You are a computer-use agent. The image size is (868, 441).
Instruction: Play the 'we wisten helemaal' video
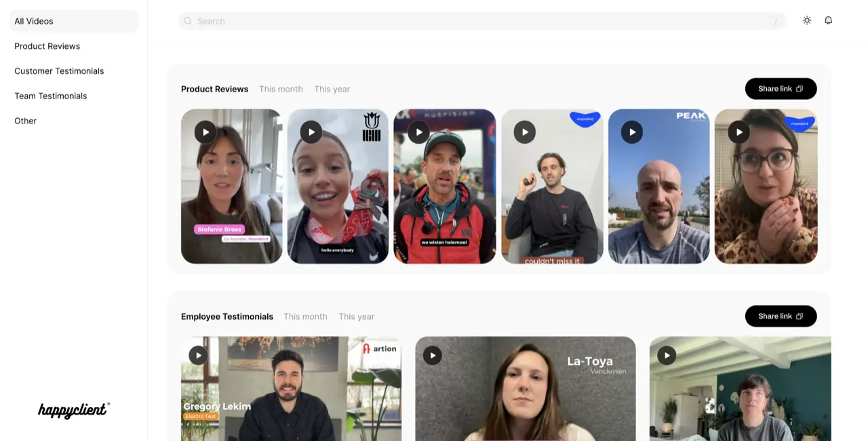[x=418, y=132]
